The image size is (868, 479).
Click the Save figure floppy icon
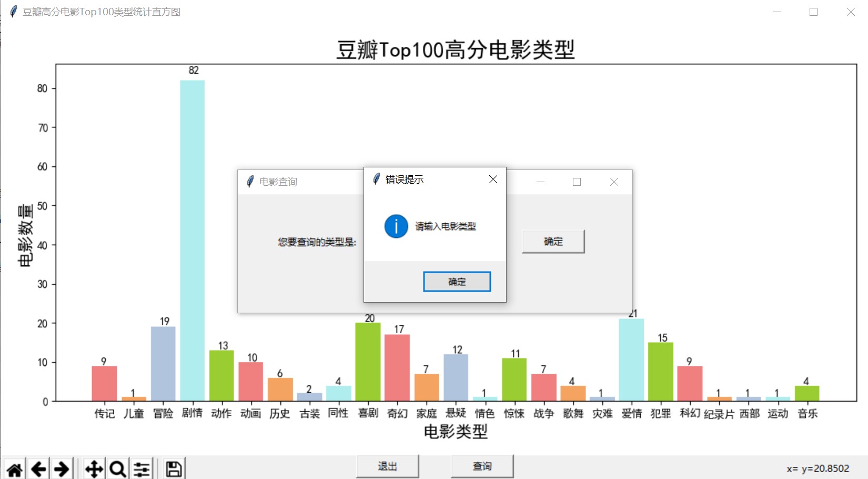pos(174,468)
